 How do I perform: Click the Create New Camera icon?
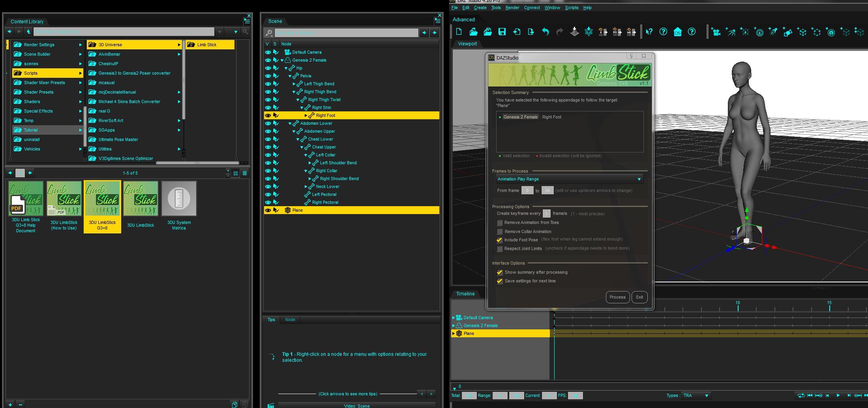click(716, 32)
